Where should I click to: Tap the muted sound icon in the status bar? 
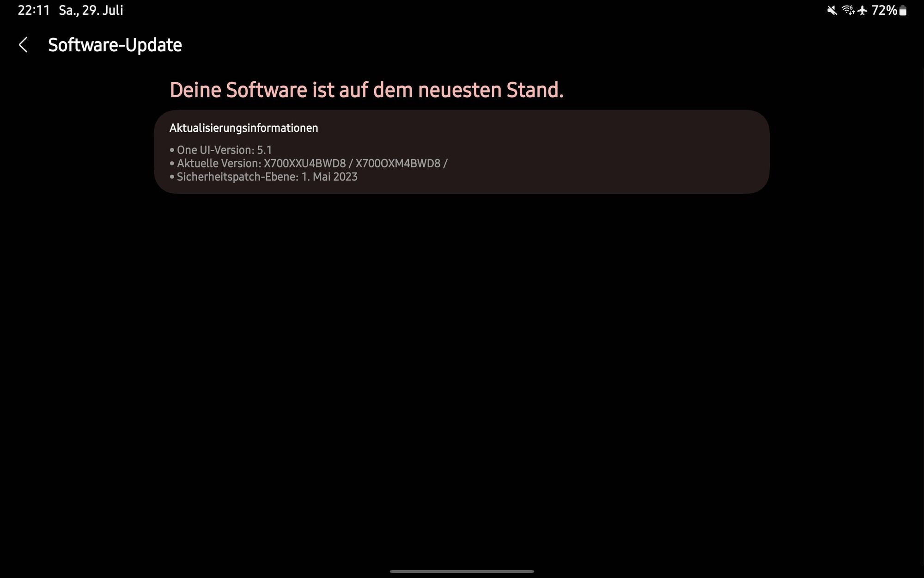[x=832, y=10]
